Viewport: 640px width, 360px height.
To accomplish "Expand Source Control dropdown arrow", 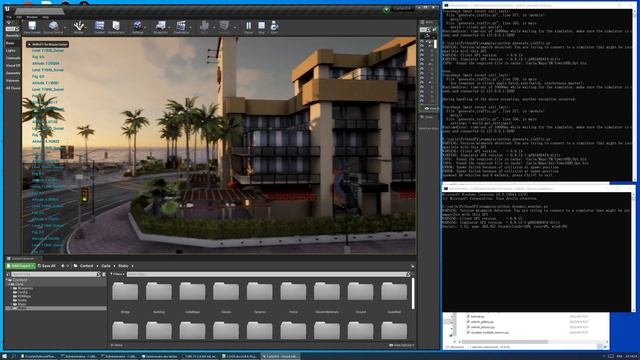I will coord(65,27).
